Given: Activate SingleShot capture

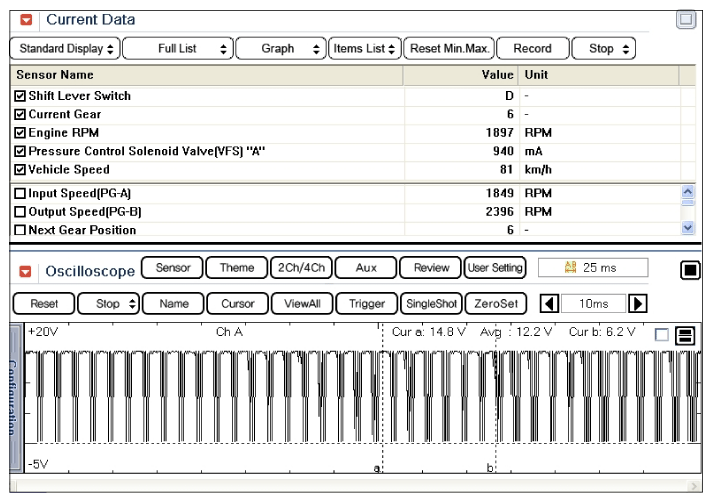Looking at the screenshot, I should pos(431,304).
